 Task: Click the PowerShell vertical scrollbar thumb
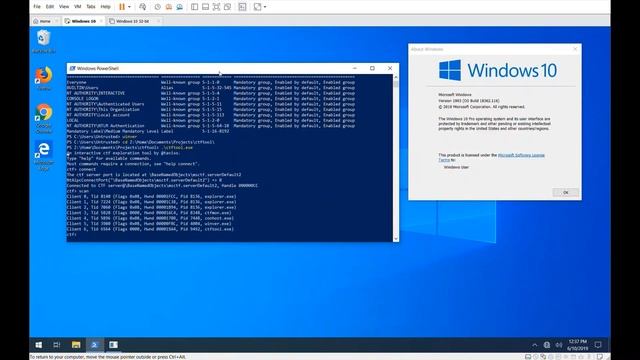coord(396,84)
